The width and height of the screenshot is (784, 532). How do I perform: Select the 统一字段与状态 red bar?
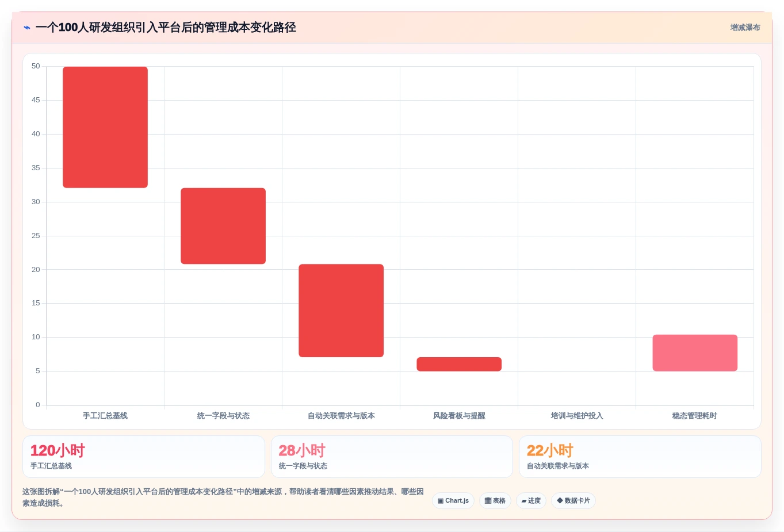(223, 226)
